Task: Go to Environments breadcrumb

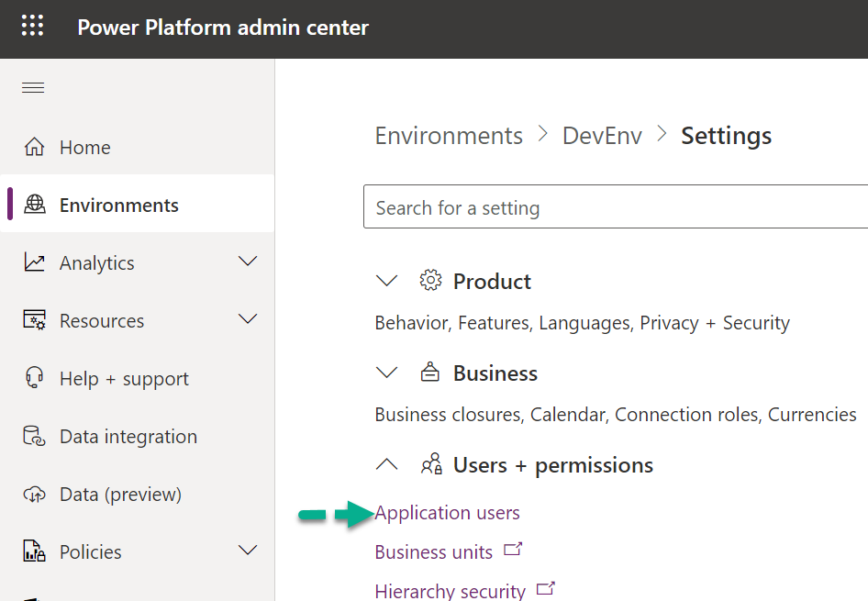Action: click(x=449, y=136)
